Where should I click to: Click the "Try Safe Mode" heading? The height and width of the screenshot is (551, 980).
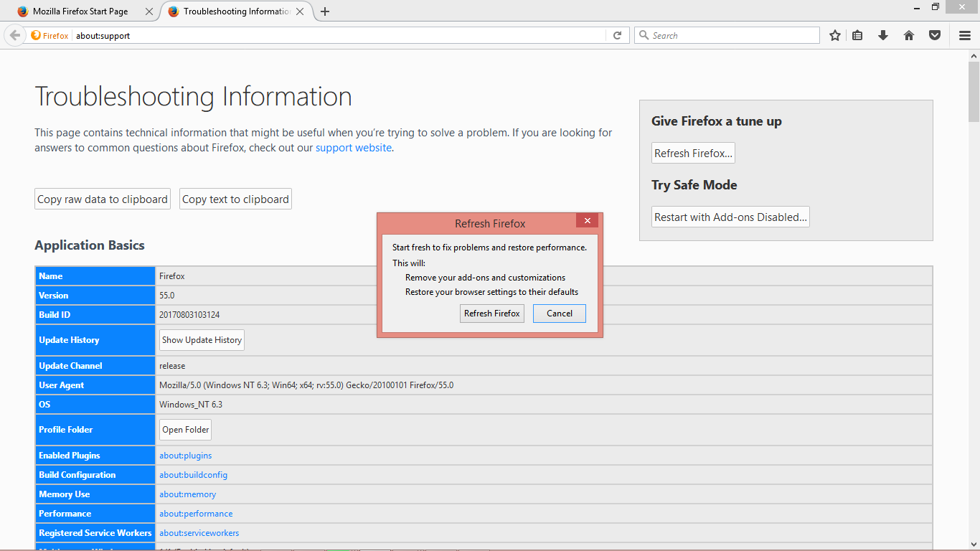tap(694, 185)
